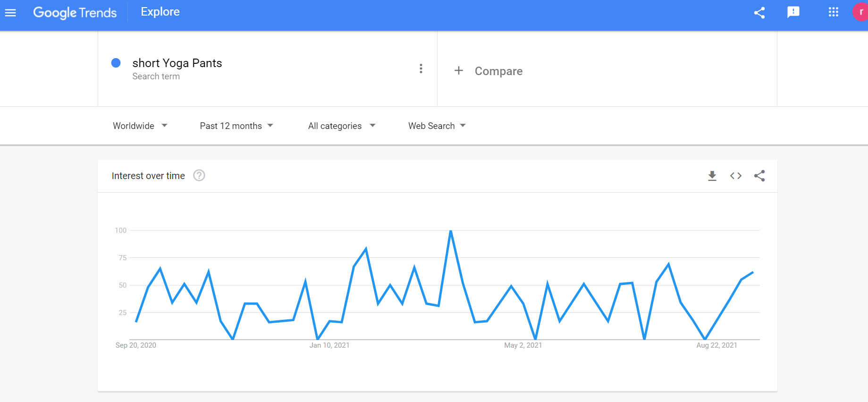868x402 pixels.
Task: Share the Interest over time chart
Action: [759, 176]
